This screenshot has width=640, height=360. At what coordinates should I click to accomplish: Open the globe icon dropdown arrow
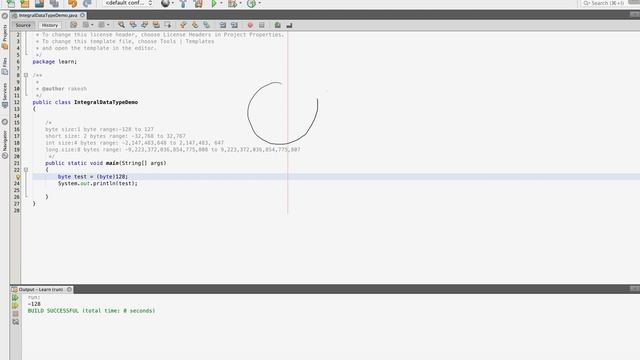[x=173, y=3]
